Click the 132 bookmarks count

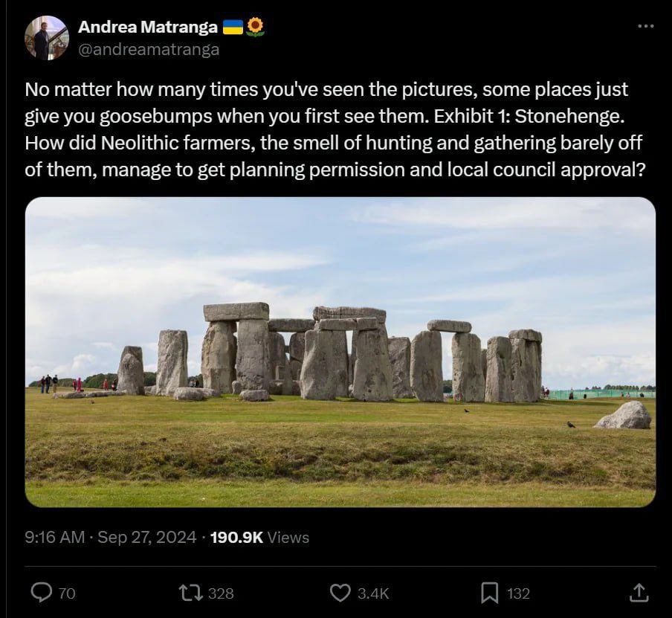coord(518,593)
